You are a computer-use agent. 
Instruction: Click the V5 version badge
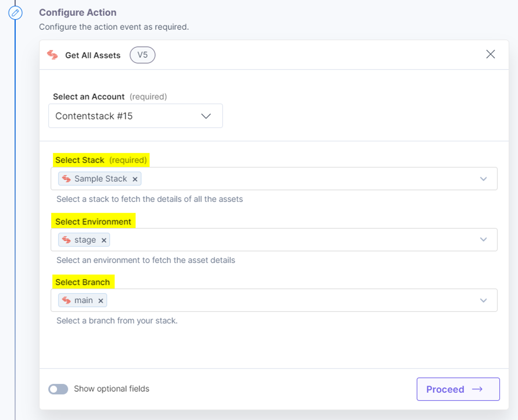[x=142, y=55]
